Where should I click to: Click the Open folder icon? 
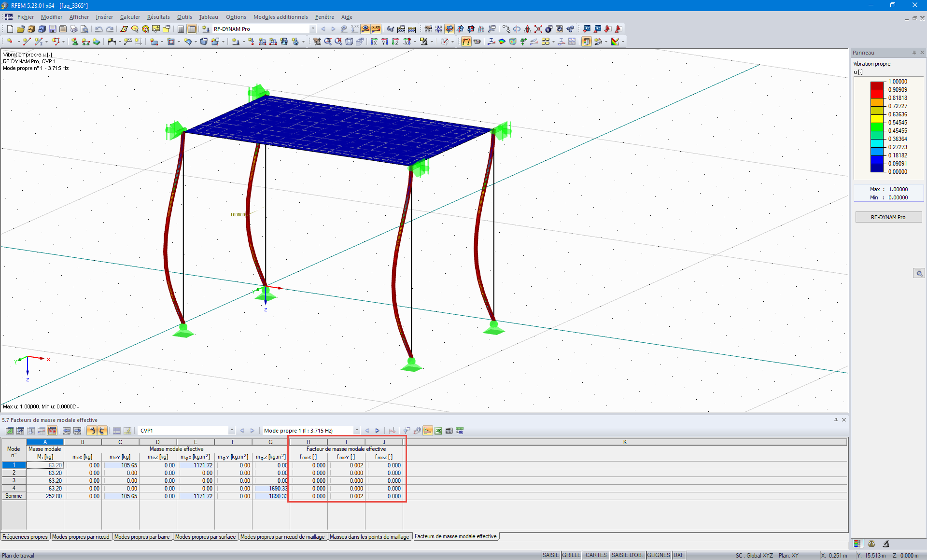tap(20, 29)
